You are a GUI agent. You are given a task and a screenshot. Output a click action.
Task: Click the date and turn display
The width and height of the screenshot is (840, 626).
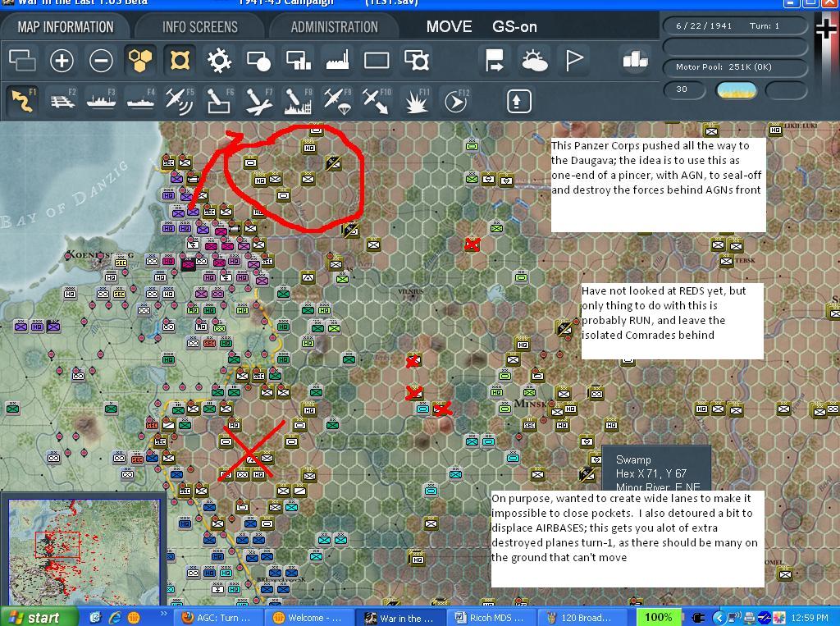tap(735, 25)
